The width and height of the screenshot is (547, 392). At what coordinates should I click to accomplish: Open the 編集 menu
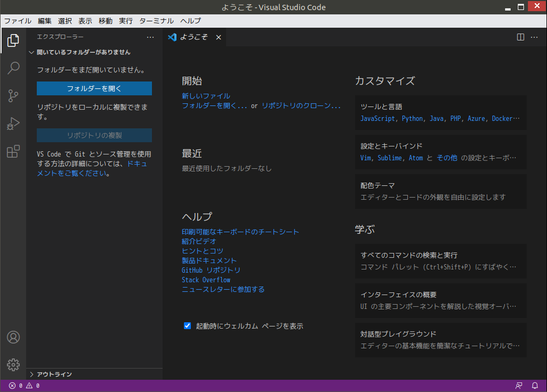[x=45, y=21]
